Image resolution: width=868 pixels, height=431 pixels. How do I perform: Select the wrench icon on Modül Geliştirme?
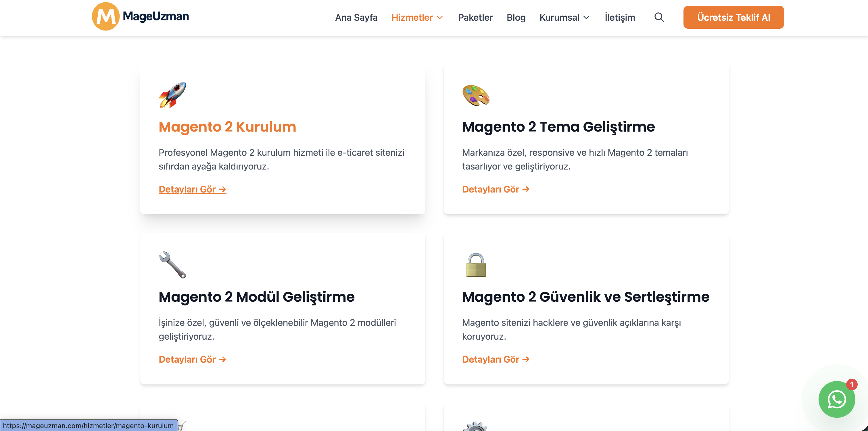pos(172,265)
